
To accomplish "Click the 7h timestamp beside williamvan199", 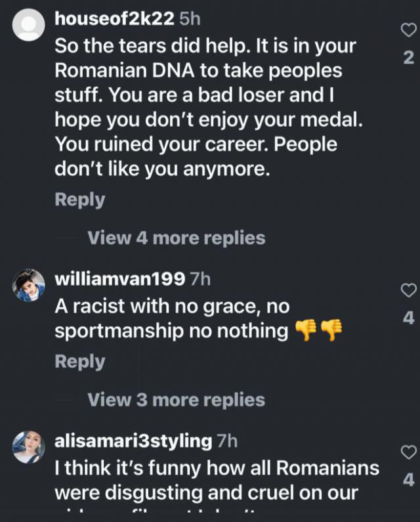I will pos(199,278).
